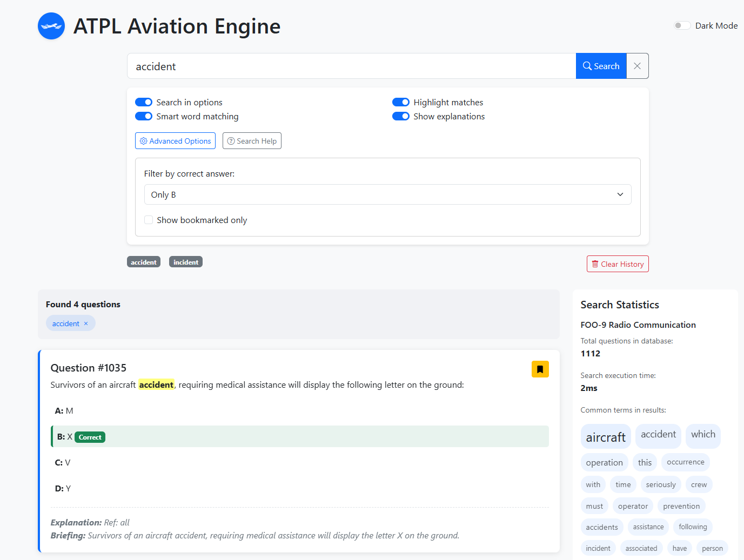Collapse the Advanced Options panel
The image size is (744, 560).
coord(175,140)
